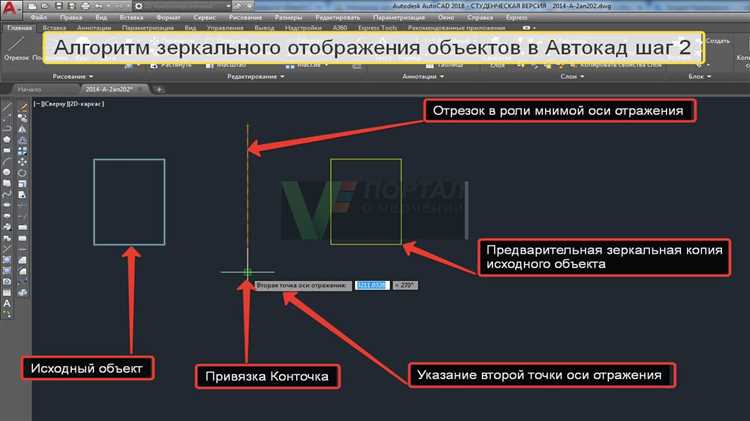The image size is (750, 421).
Task: Select the Line tool in the Draw toolbar
Action: coord(7,107)
